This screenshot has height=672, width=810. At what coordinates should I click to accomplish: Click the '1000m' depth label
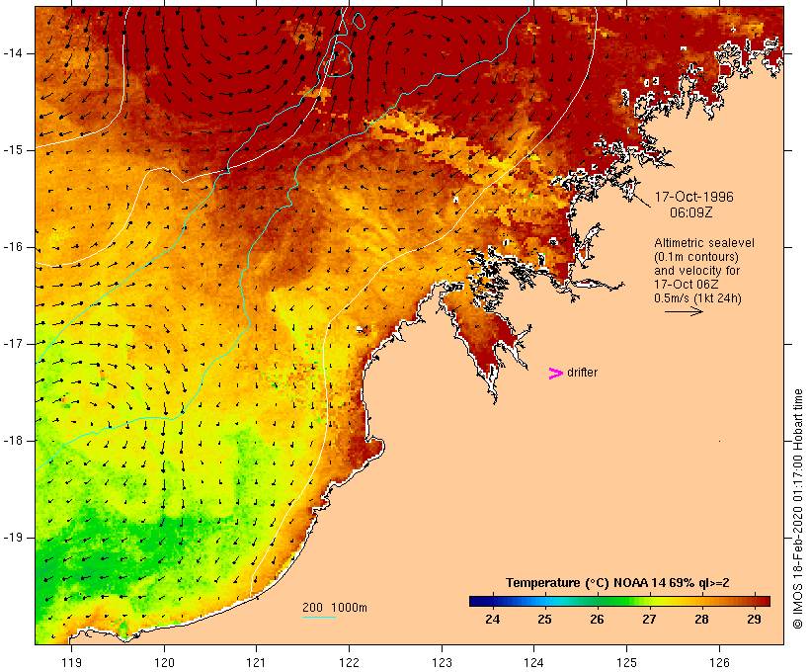pyautogui.click(x=350, y=608)
